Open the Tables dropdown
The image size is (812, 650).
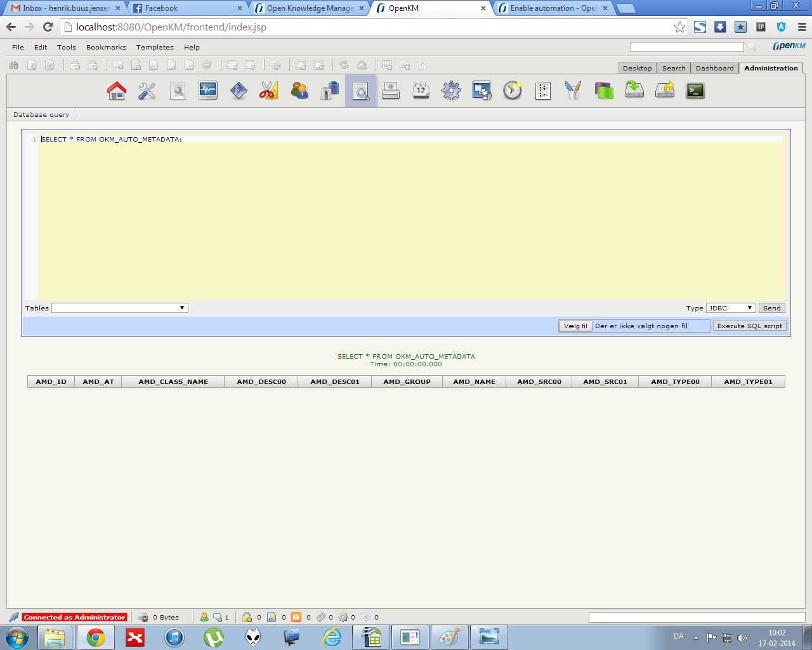point(119,307)
